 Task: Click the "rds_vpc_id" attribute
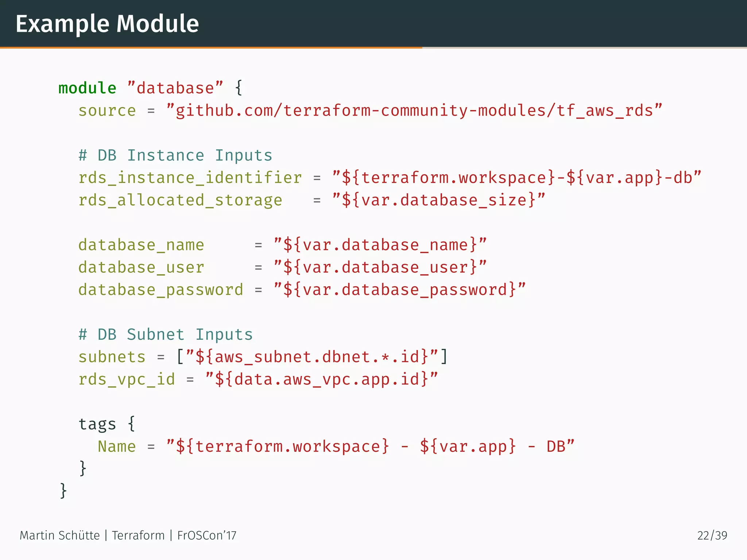click(x=127, y=380)
